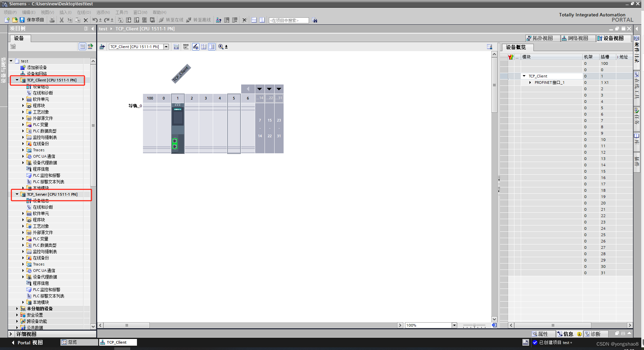This screenshot has height=350, width=644.
Task: Expand PROFINET接口_1 row in device overview
Action: point(530,82)
